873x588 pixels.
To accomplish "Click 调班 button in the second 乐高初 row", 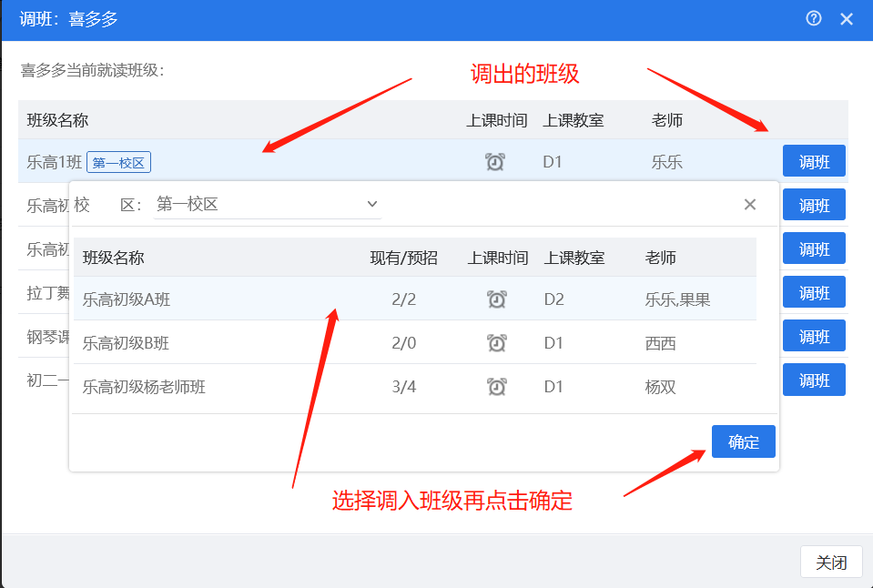I will [x=814, y=248].
